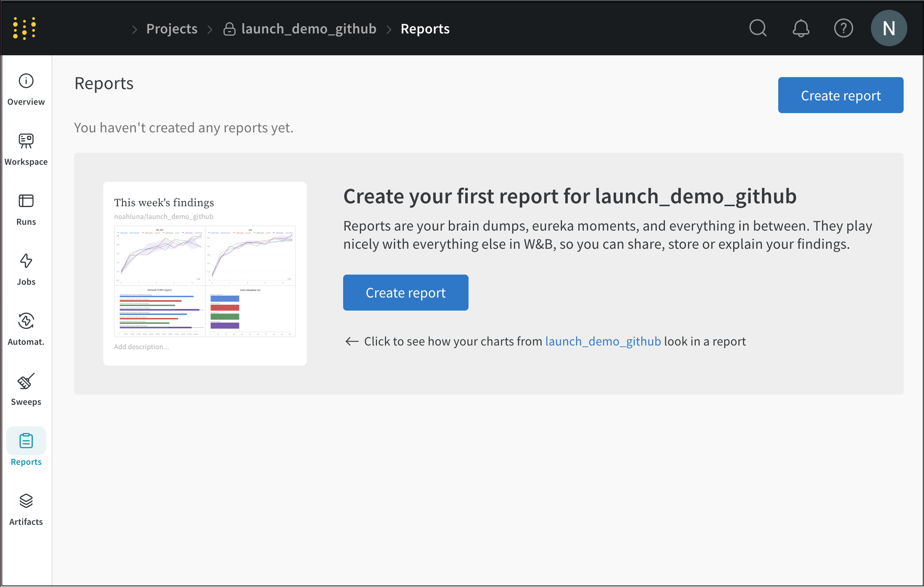Image resolution: width=924 pixels, height=587 pixels.
Task: Open the Runs section
Action: coord(26,208)
